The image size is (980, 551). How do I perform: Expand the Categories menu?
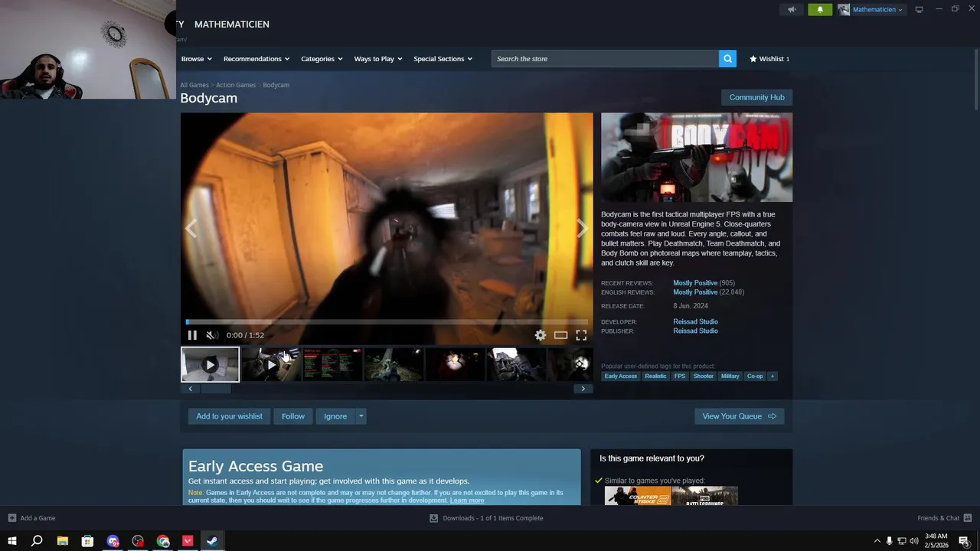point(322,59)
